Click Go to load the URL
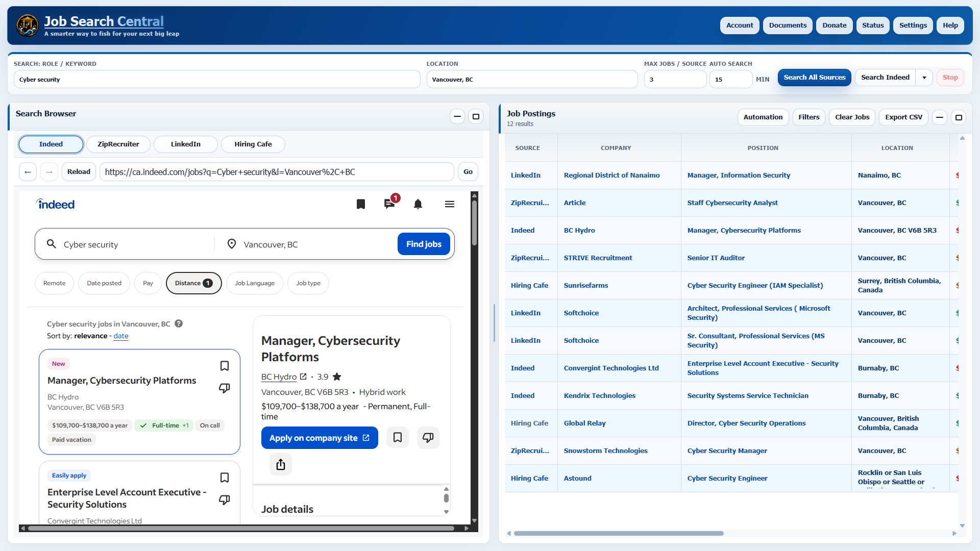980x551 pixels. (468, 172)
